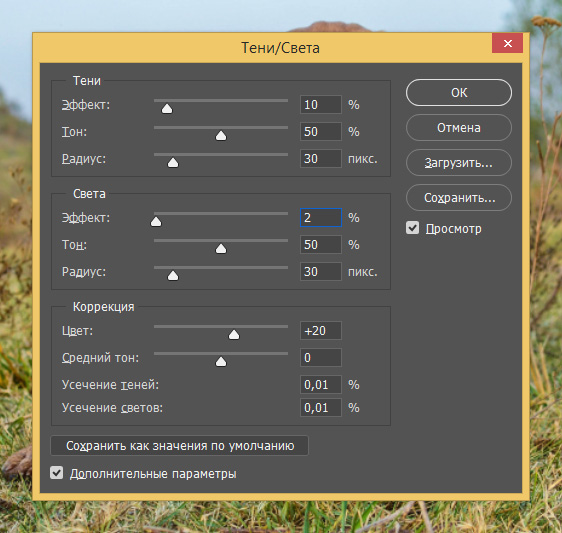562x533 pixels.
Task: Click the Усечение светов value field
Action: point(321,408)
